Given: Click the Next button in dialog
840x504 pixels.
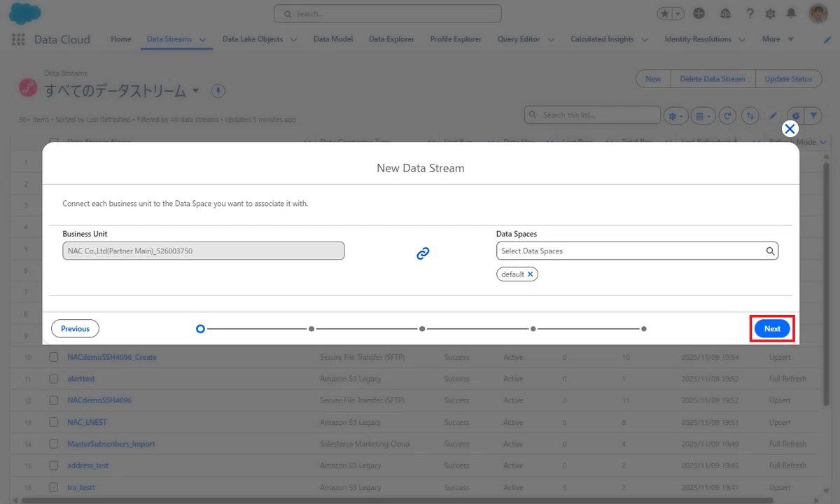Looking at the screenshot, I should [x=772, y=329].
